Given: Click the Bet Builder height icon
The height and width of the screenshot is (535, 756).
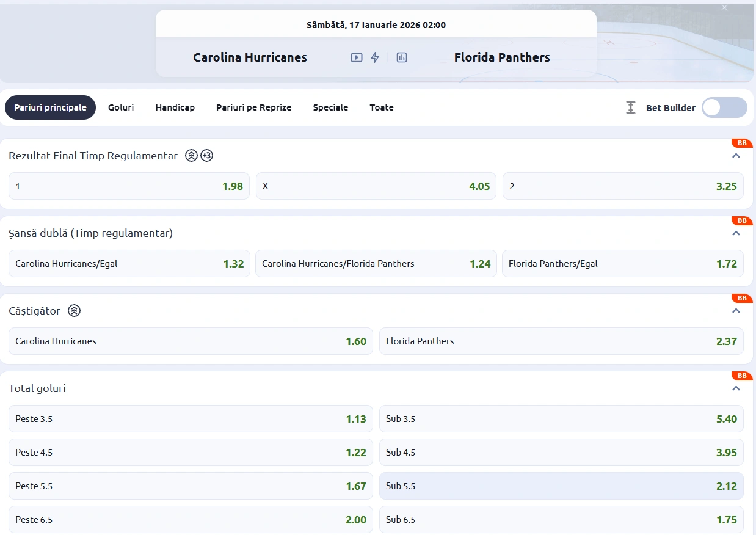Looking at the screenshot, I should (631, 107).
